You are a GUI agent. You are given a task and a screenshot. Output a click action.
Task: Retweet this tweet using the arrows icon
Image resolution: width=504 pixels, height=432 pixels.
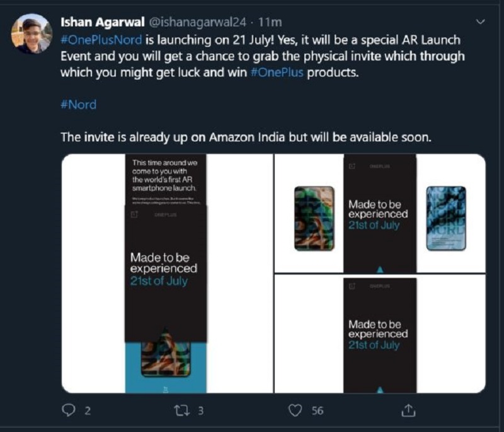click(x=181, y=411)
